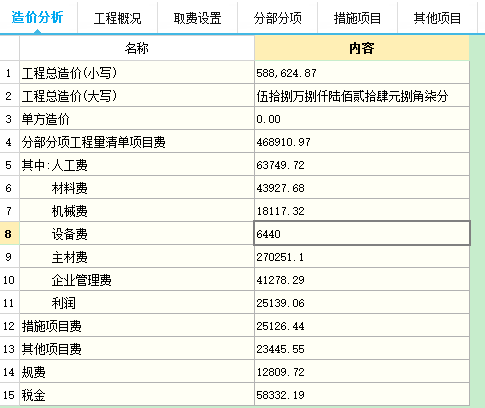Select the 其他项目费 name cell

[137, 349]
